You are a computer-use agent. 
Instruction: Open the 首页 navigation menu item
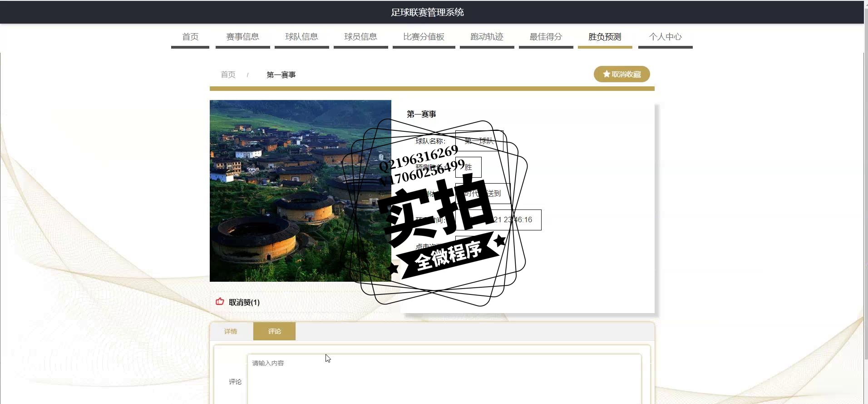(190, 37)
